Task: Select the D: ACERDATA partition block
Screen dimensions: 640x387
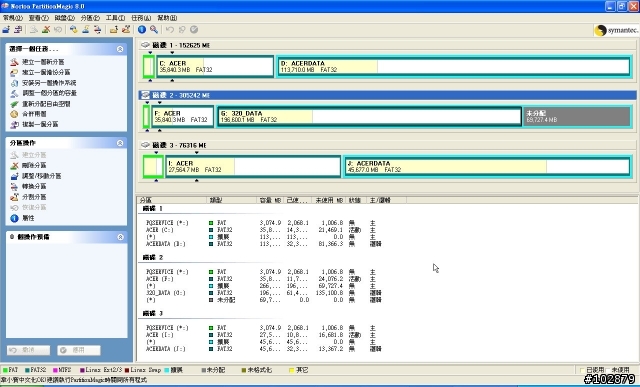Action: click(x=454, y=67)
